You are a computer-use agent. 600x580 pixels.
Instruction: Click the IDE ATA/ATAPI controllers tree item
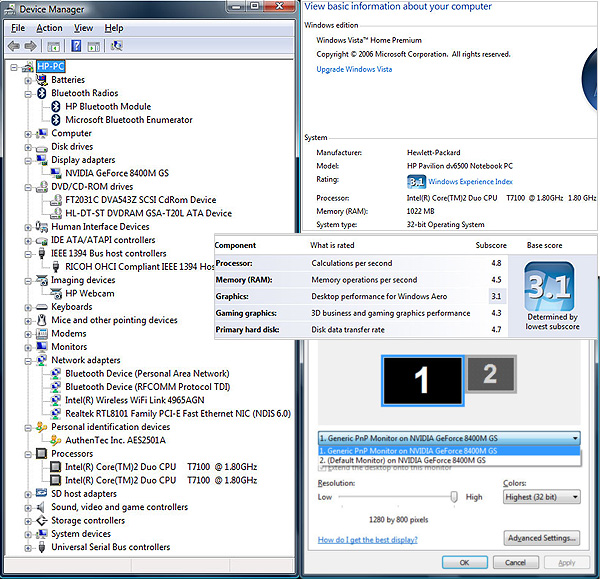[x=103, y=240]
